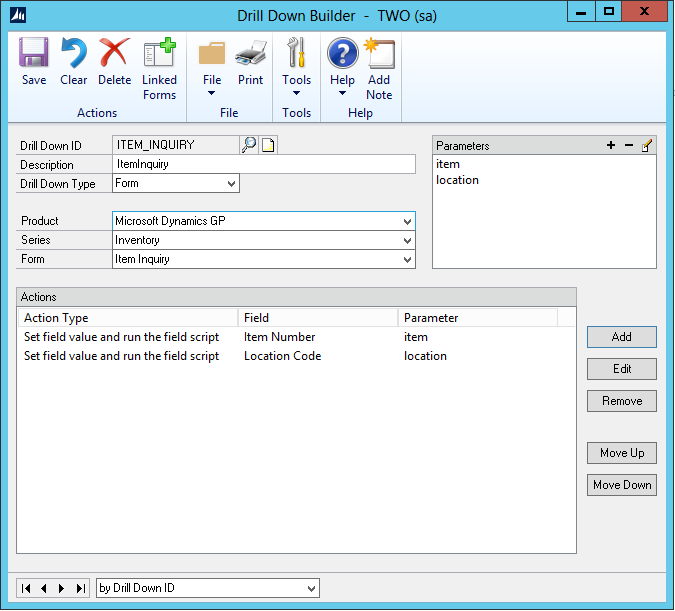Click the Edit button
Image resolution: width=675 pixels, height=611 pixels.
pyautogui.click(x=622, y=369)
